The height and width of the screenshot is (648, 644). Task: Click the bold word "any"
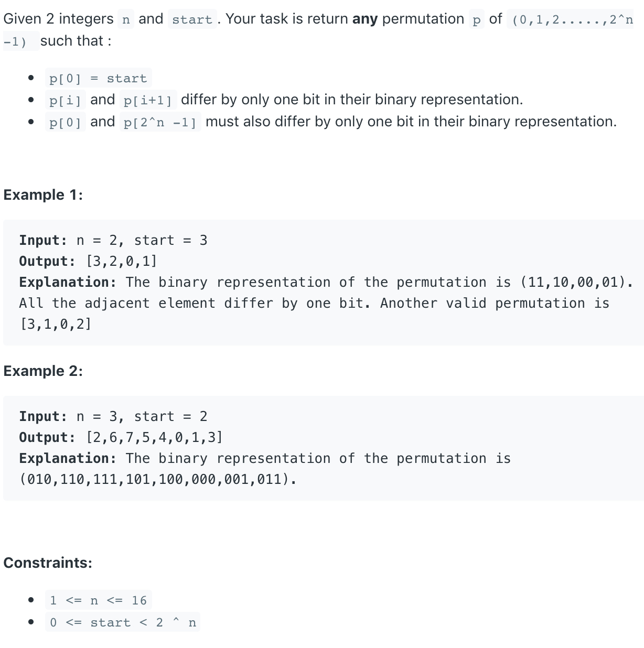364,19
